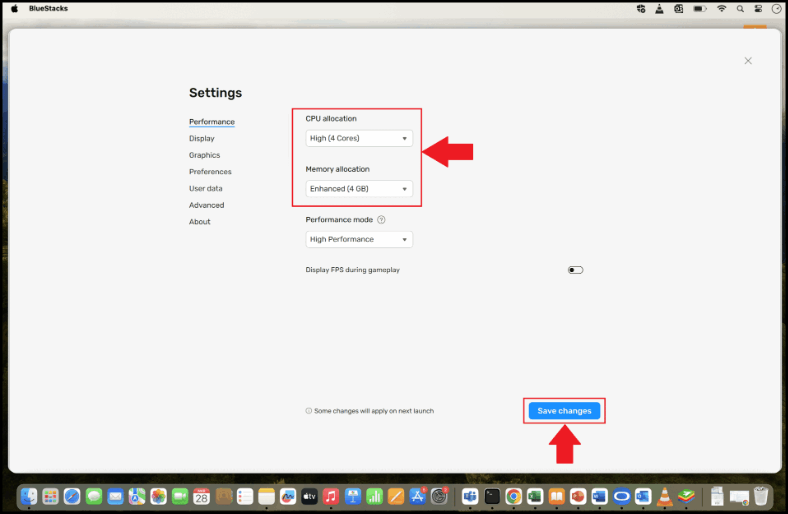
Task: Open Pages from the dock
Action: tap(396, 497)
